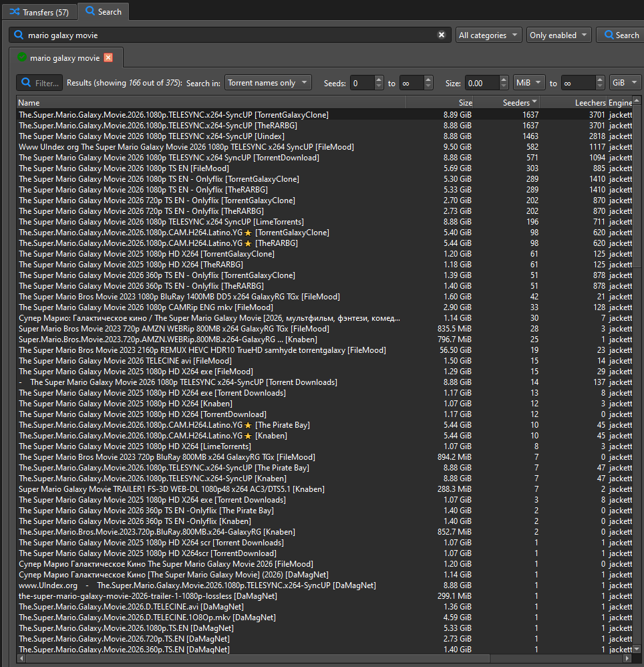Click the horizontal scrollbar left arrow
The image size is (644, 667).
21,658
